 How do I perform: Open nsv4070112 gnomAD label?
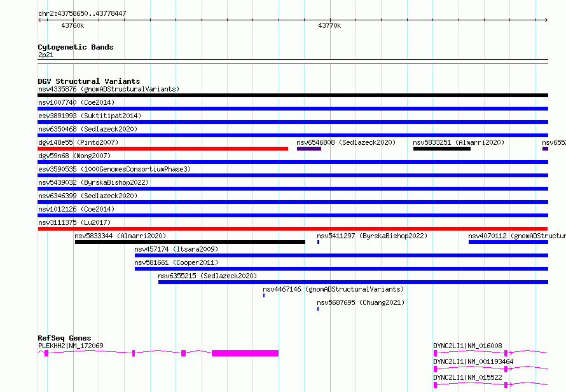pos(517,236)
